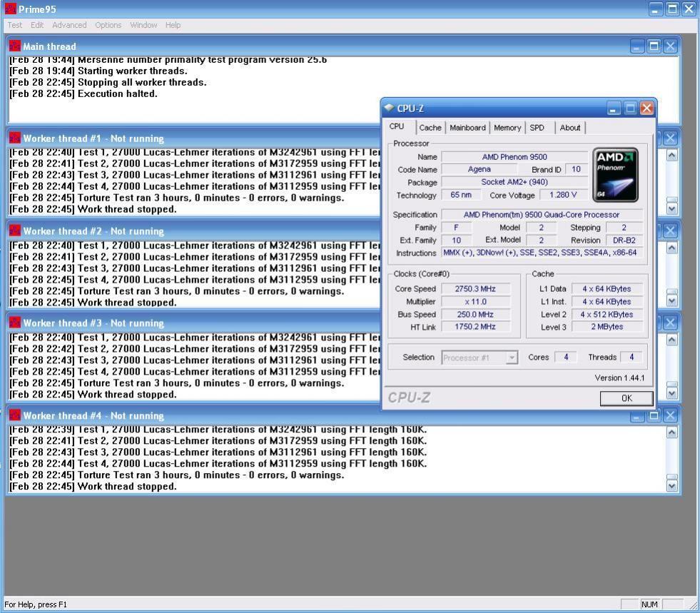Click the Core Speed value 2750.3 MHz
Image resolution: width=700 pixels, height=613 pixels.
click(x=475, y=289)
